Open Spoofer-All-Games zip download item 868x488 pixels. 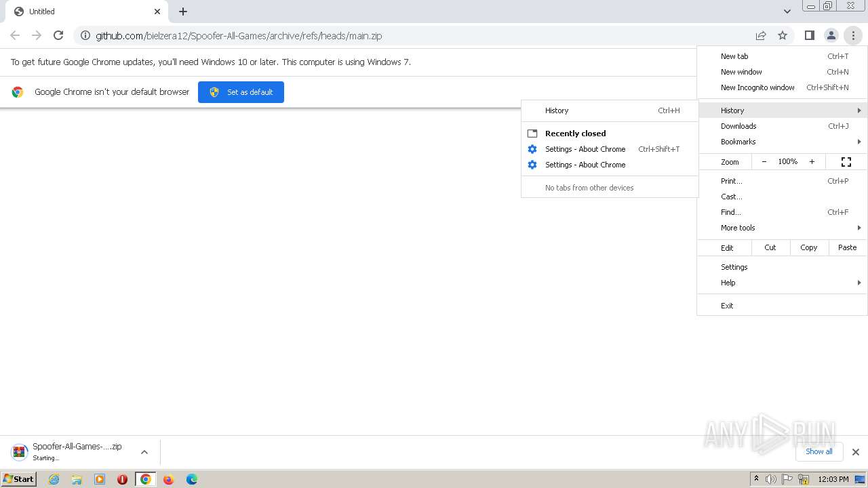click(x=68, y=451)
